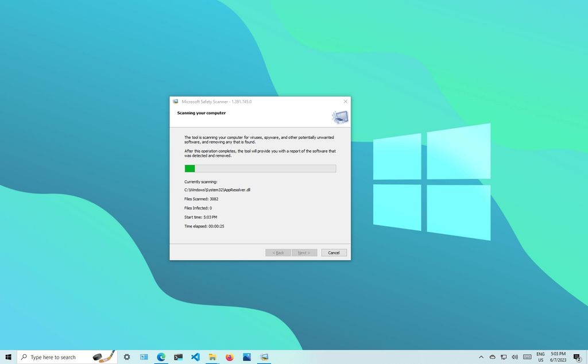
Task: Open Microsoft Edge from the taskbar
Action: coord(161,357)
